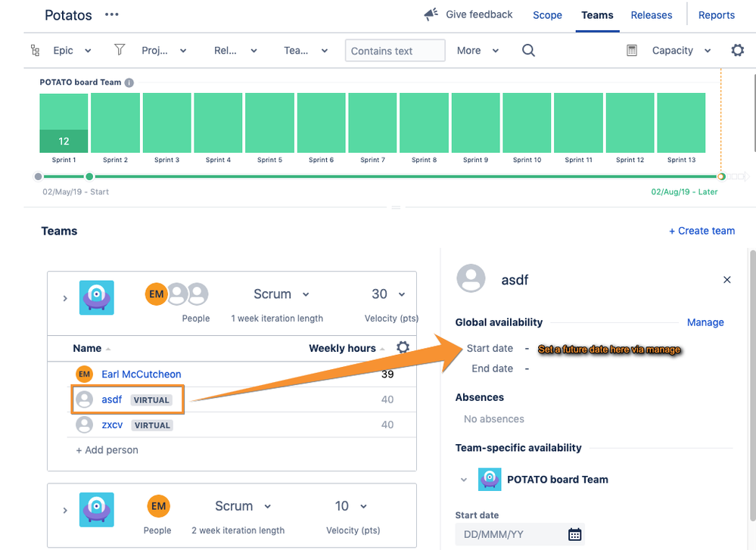Click the calculator icon beside Capacity

point(632,50)
